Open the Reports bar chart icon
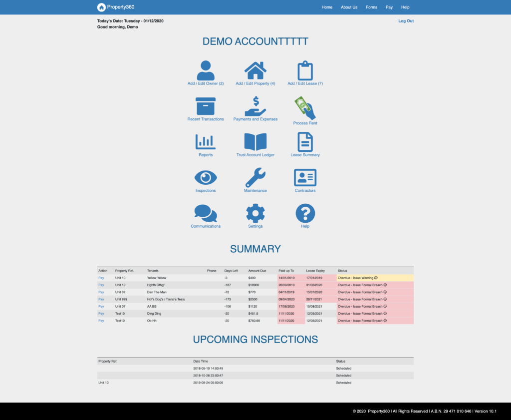 pos(205,142)
